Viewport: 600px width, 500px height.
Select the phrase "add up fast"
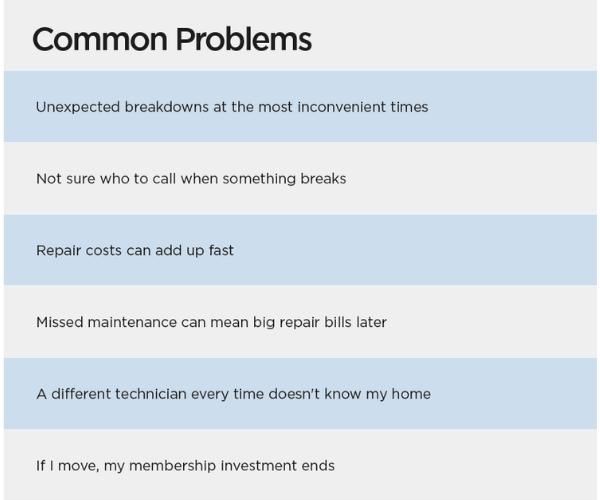pos(196,250)
